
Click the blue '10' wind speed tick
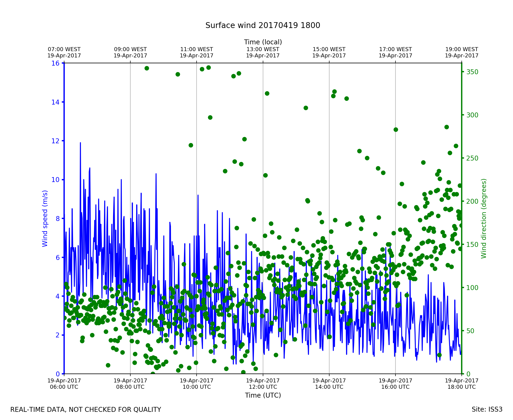tap(55, 180)
